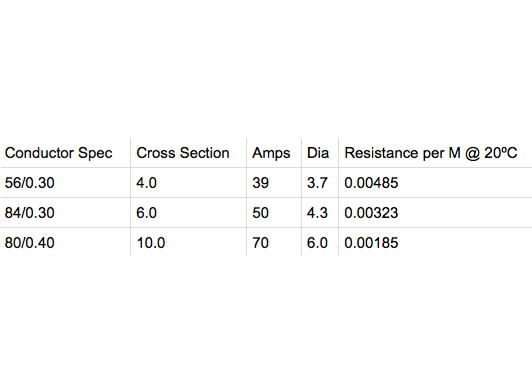
Task: Click the 4.3 diameter value
Action: pyautogui.click(x=317, y=213)
